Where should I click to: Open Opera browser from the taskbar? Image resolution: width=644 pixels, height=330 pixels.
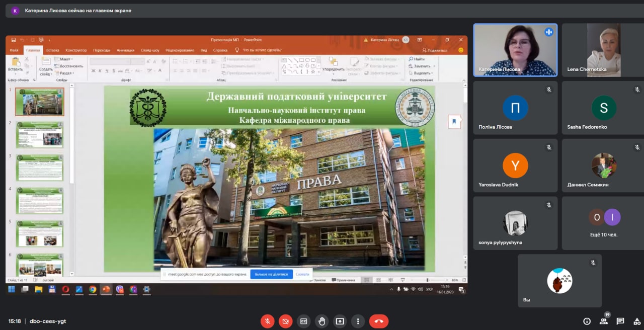pos(65,289)
